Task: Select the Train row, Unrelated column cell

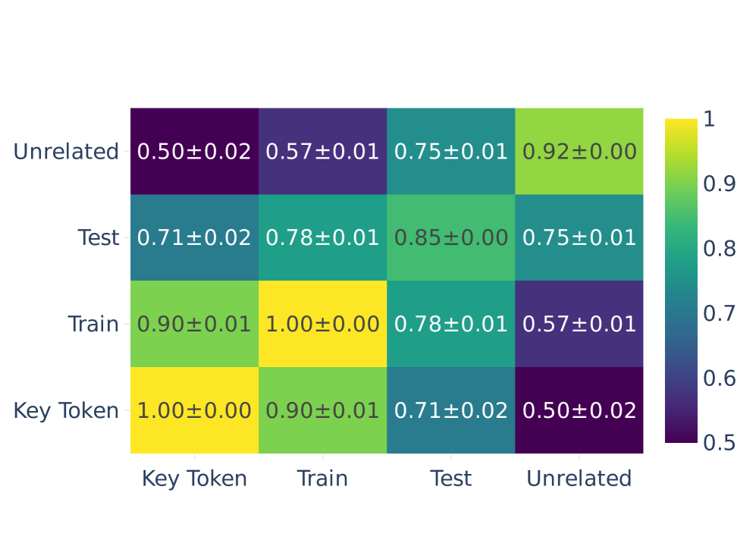Action: 579,325
